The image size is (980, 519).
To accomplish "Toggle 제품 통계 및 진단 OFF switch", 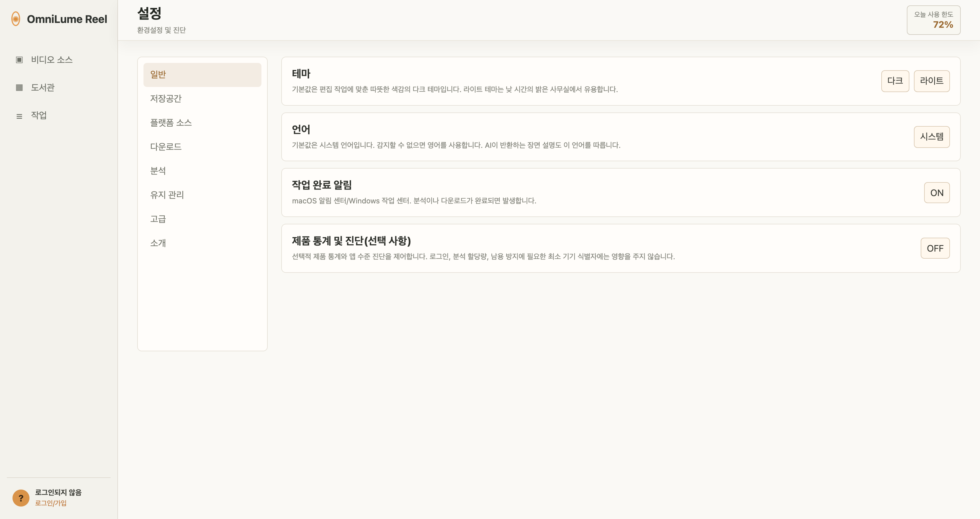I will click(x=935, y=248).
